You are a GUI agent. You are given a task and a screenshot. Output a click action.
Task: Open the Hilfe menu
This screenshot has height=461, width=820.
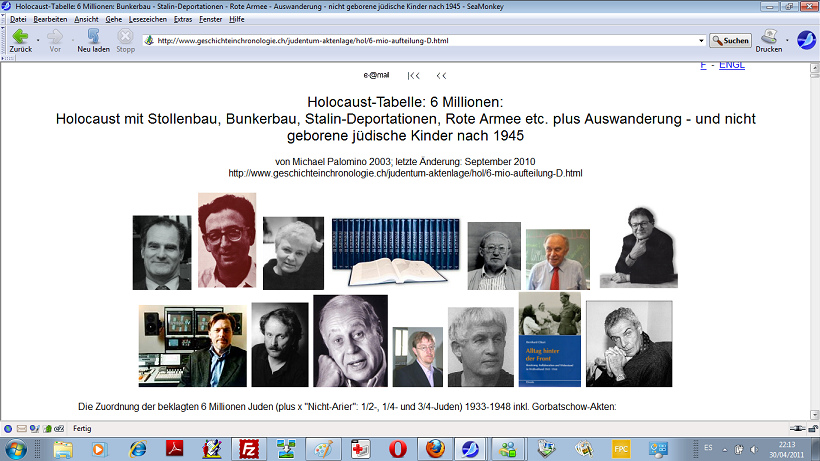coord(236,19)
